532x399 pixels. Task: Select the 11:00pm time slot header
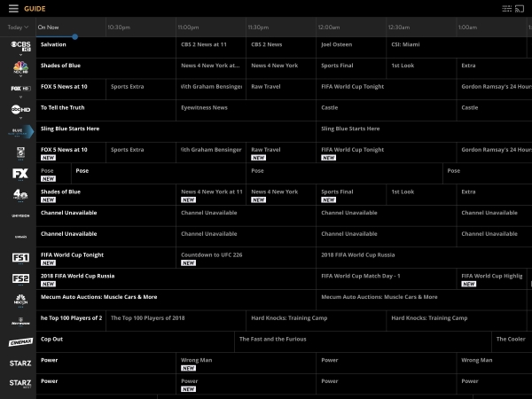[x=188, y=27]
